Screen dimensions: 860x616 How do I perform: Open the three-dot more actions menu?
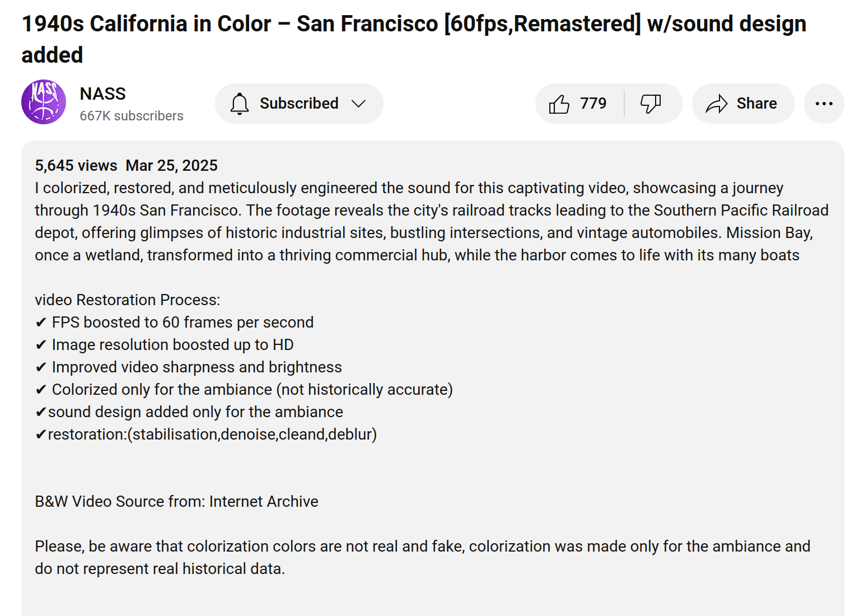click(x=824, y=104)
